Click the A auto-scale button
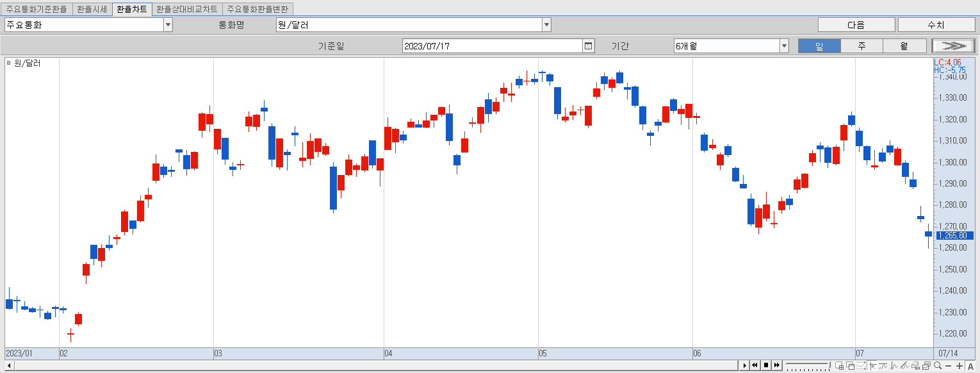Image resolution: width=980 pixels, height=373 pixels. [970, 366]
